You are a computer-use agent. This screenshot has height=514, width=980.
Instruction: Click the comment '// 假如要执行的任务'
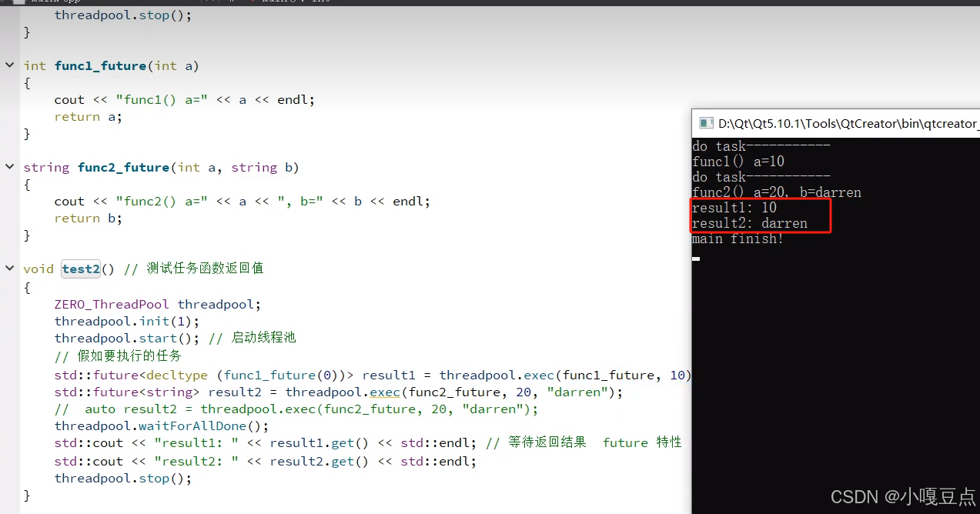[x=118, y=355]
